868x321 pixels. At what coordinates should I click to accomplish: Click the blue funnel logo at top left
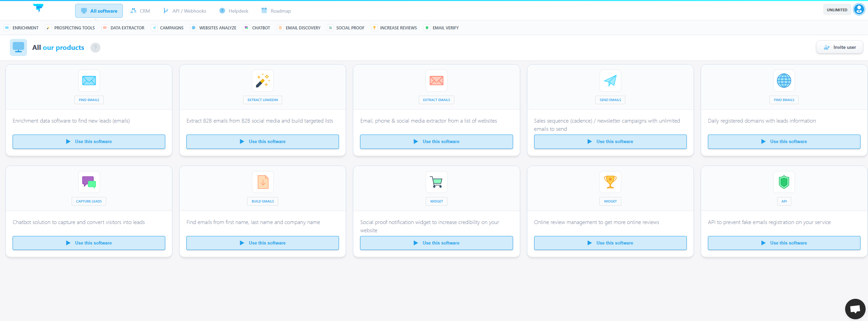(38, 8)
